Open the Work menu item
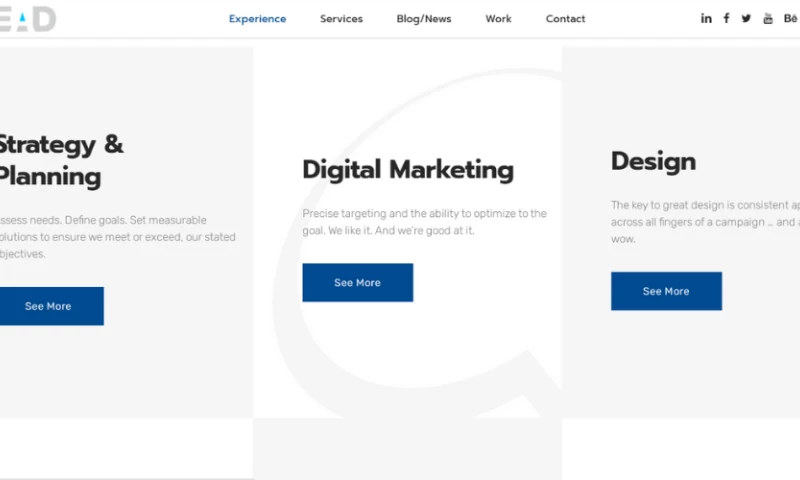The width and height of the screenshot is (800, 480). tap(498, 19)
